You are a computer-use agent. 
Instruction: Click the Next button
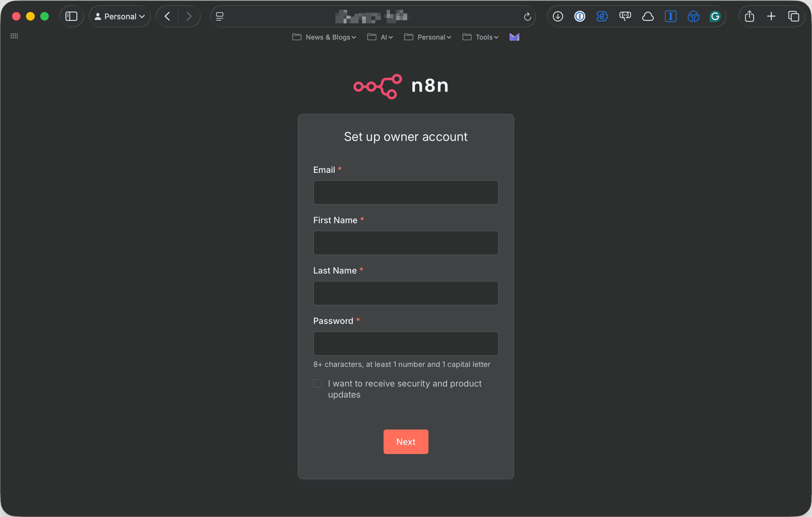406,442
